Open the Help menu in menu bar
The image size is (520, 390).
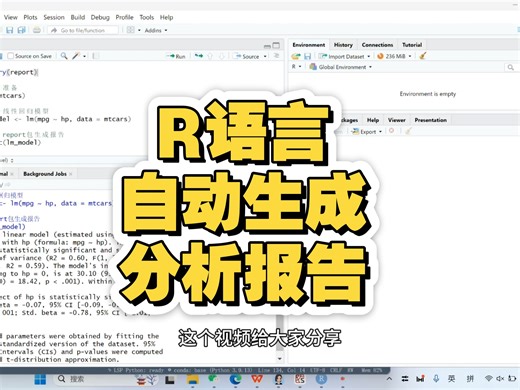coord(166,17)
